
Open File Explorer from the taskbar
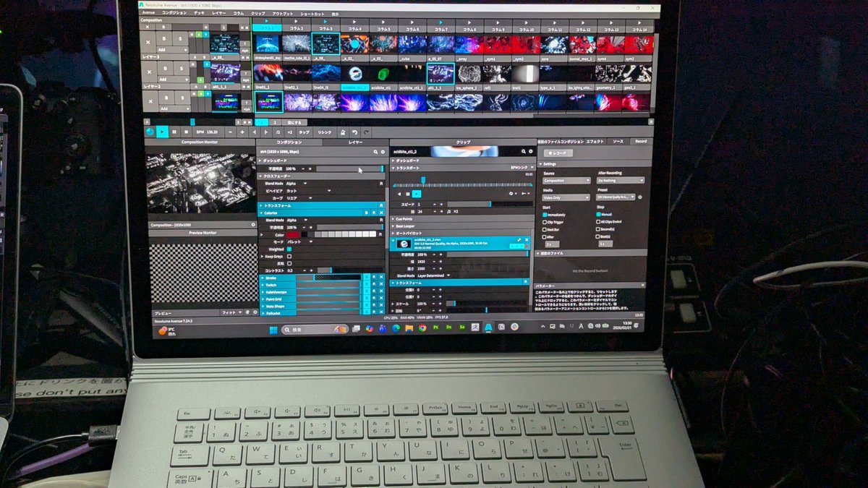(409, 328)
